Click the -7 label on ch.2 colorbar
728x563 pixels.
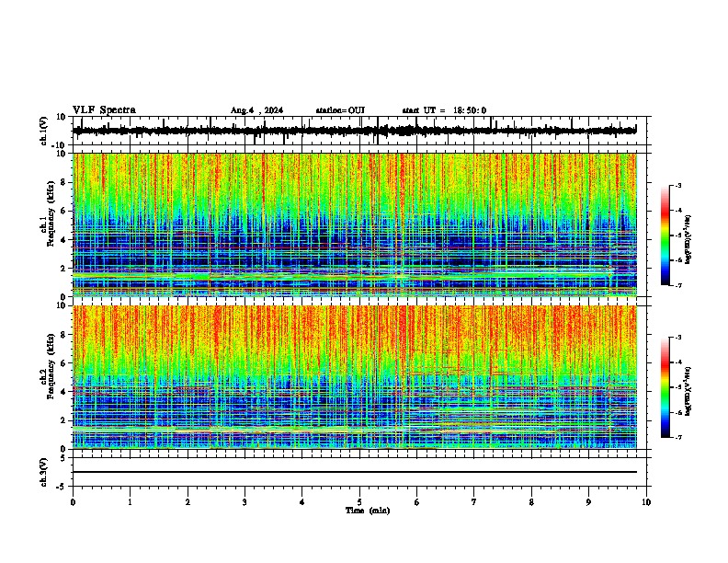(678, 437)
